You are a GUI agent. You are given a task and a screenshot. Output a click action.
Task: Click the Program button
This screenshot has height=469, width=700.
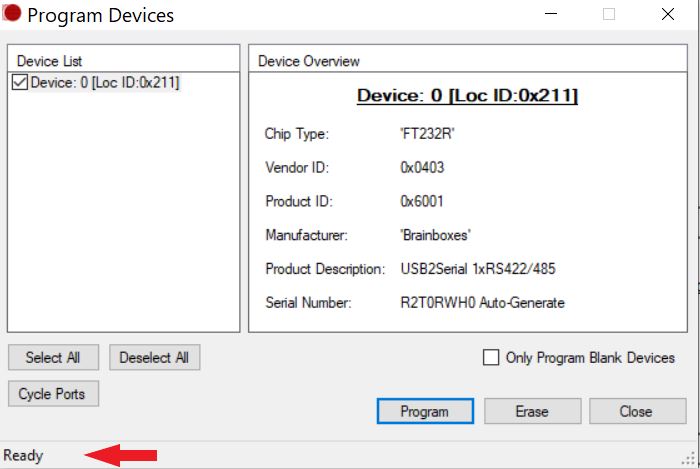pyautogui.click(x=424, y=411)
